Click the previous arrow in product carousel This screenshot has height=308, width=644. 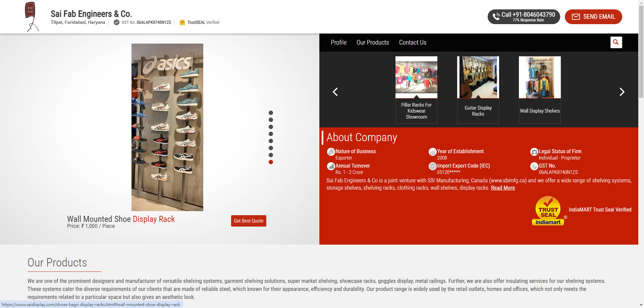pos(335,92)
